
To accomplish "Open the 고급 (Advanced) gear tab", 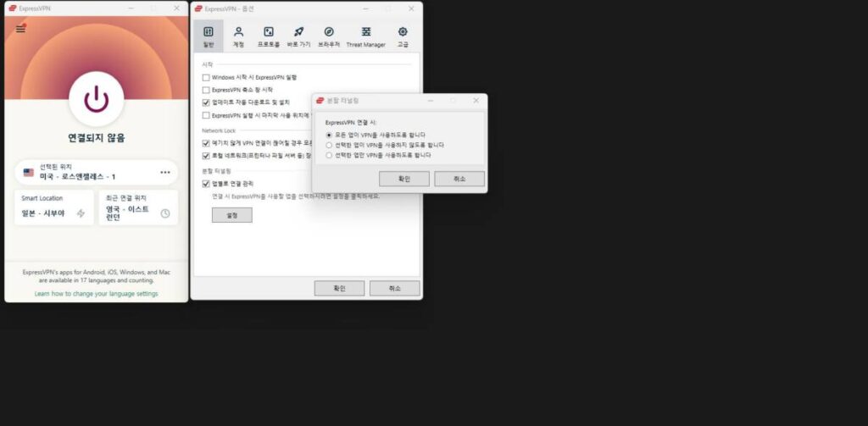I will click(x=403, y=36).
